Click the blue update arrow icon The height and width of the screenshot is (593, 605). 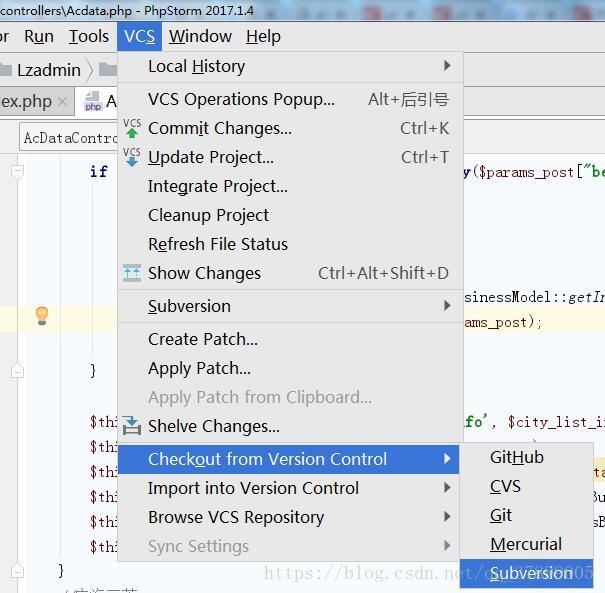132,157
